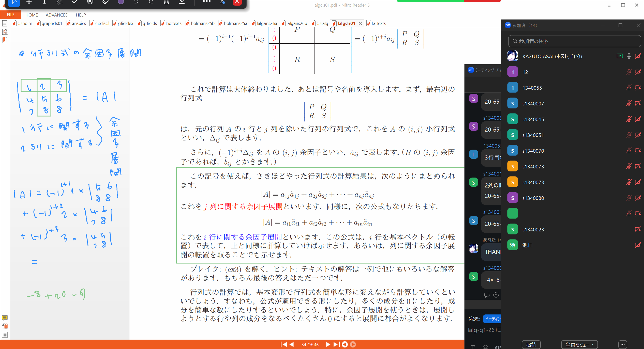This screenshot has width=644, height=349.
Task: Undo the last annotation stroke
Action: point(136,2)
